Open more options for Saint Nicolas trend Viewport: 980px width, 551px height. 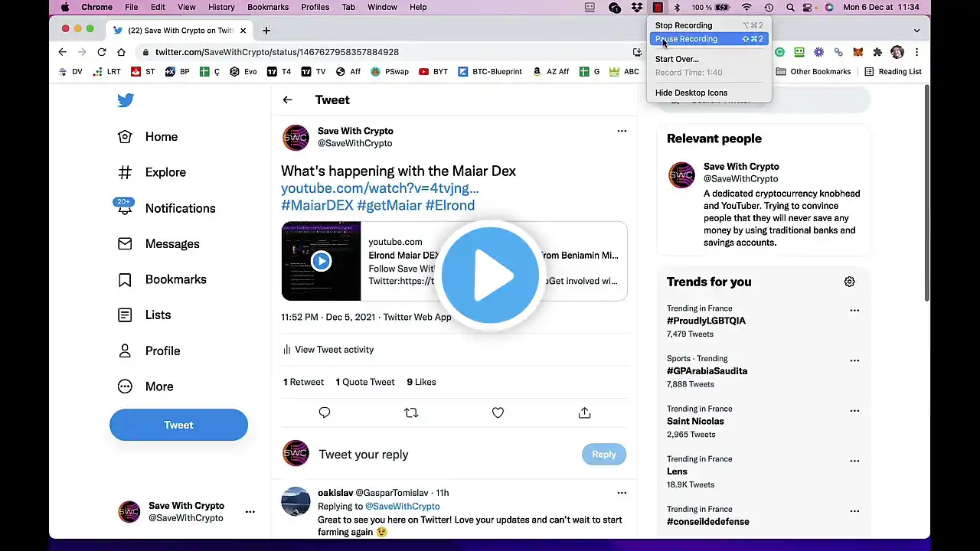click(854, 411)
